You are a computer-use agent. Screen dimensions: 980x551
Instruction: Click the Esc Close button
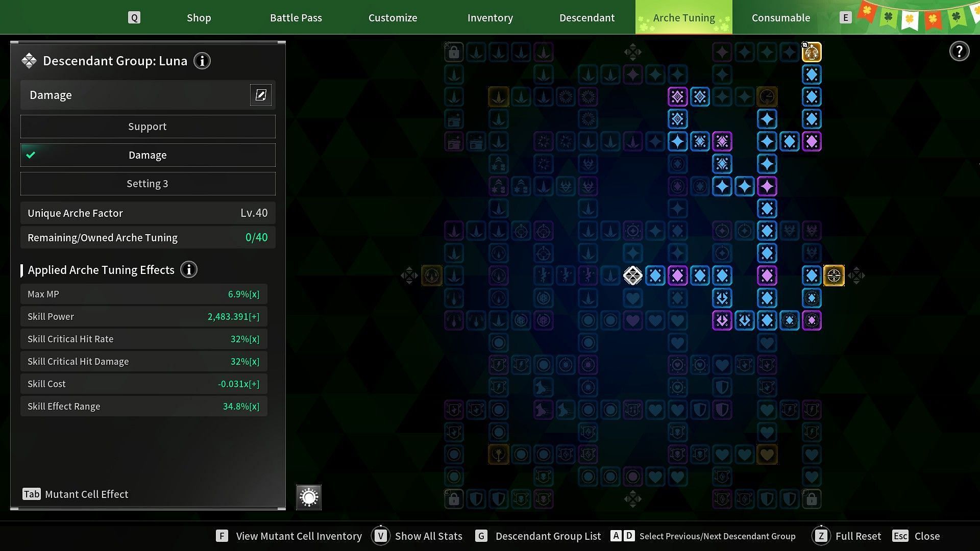pos(916,536)
